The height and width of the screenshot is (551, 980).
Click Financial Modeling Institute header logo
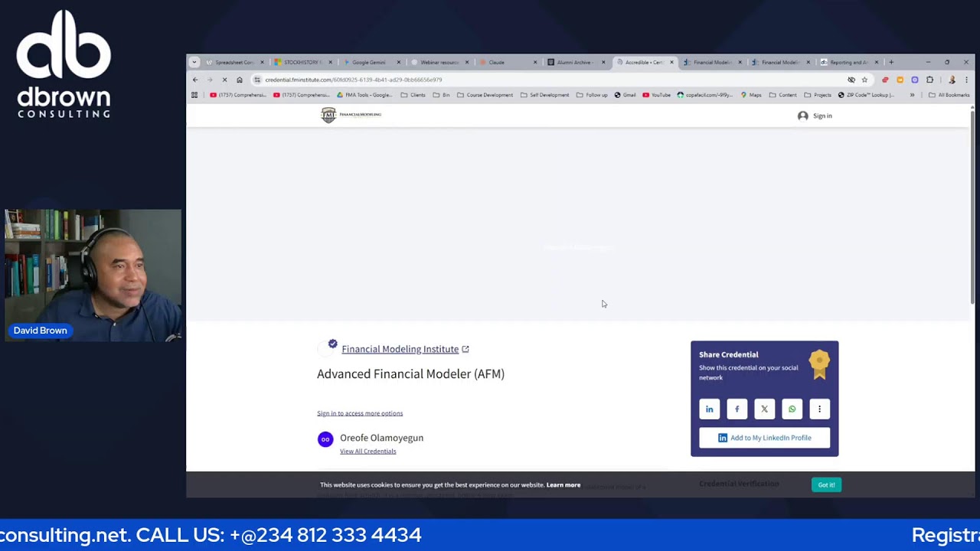351,115
